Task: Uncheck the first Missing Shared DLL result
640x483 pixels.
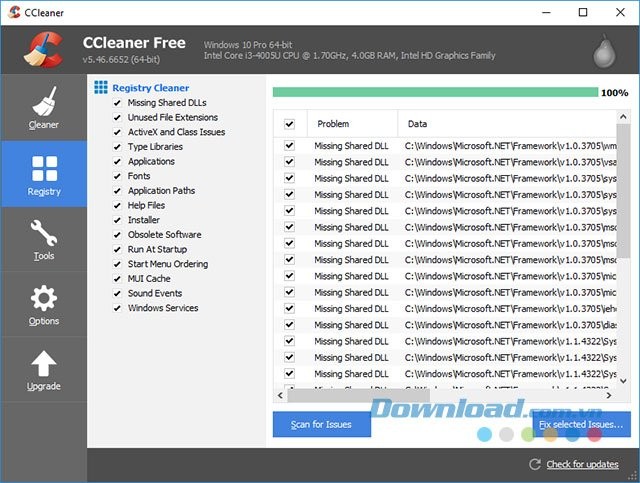Action: (x=289, y=145)
